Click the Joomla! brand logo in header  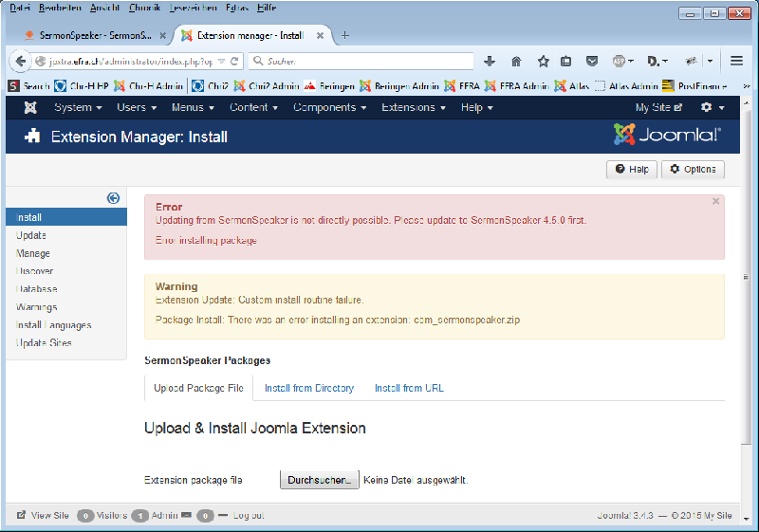point(668,135)
